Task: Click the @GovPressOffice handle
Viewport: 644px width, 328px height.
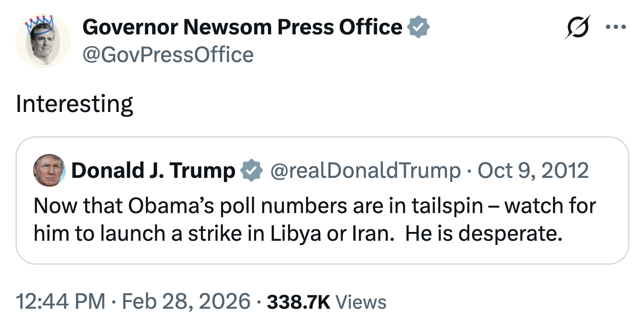Action: (168, 55)
